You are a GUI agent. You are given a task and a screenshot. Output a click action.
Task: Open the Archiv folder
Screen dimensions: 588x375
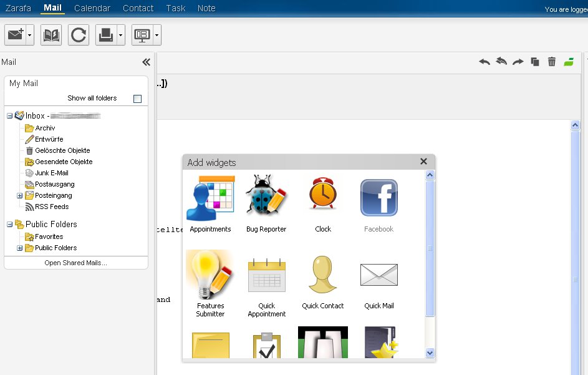[45, 128]
